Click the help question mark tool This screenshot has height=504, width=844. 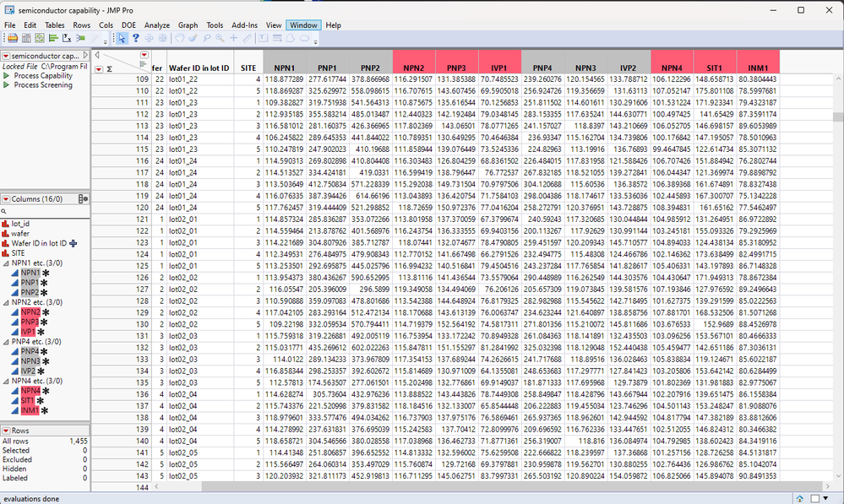coord(136,38)
